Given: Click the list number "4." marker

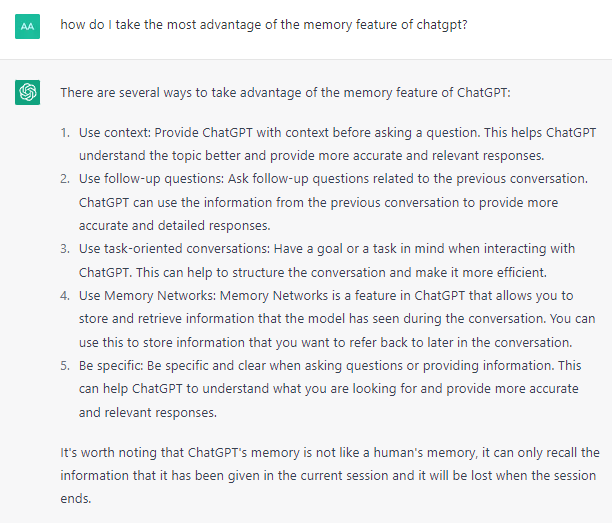Looking at the screenshot, I should tap(65, 295).
